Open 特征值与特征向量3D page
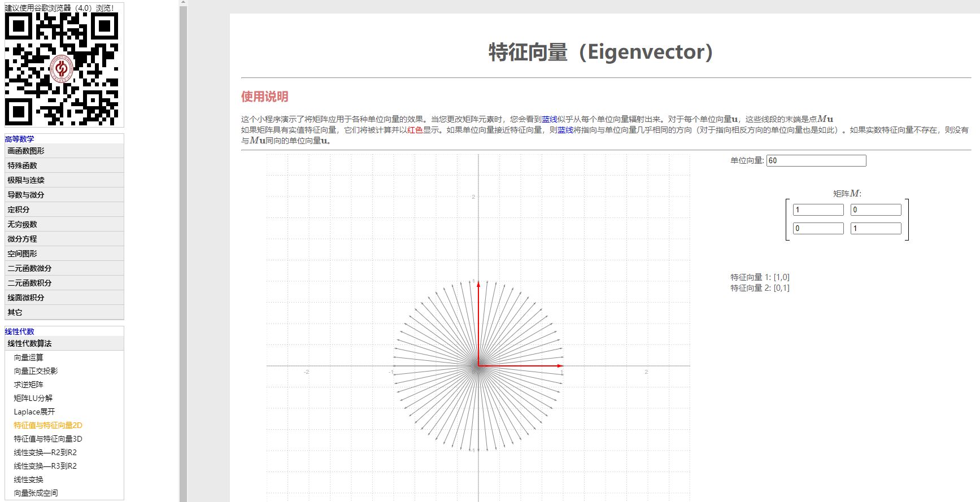Viewport: 980px width, 502px height. [48, 439]
